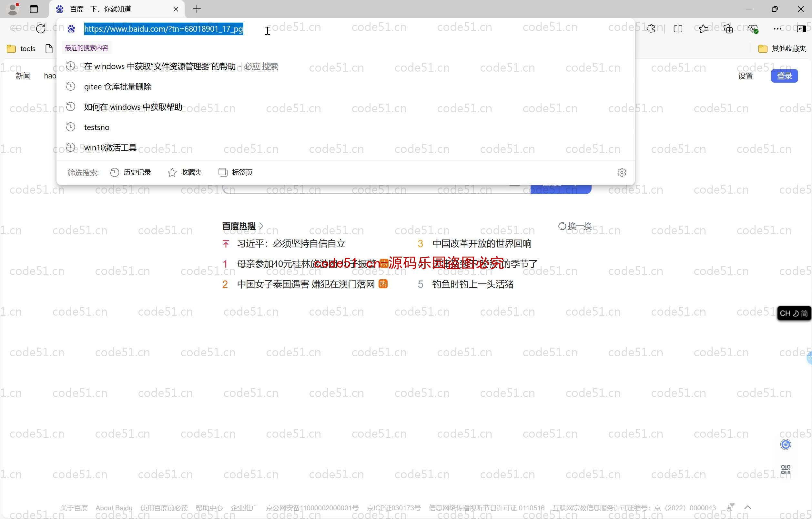Viewport: 812px width, 519px height.
Task: Open the 新闻 link on Baidu
Action: click(23, 76)
